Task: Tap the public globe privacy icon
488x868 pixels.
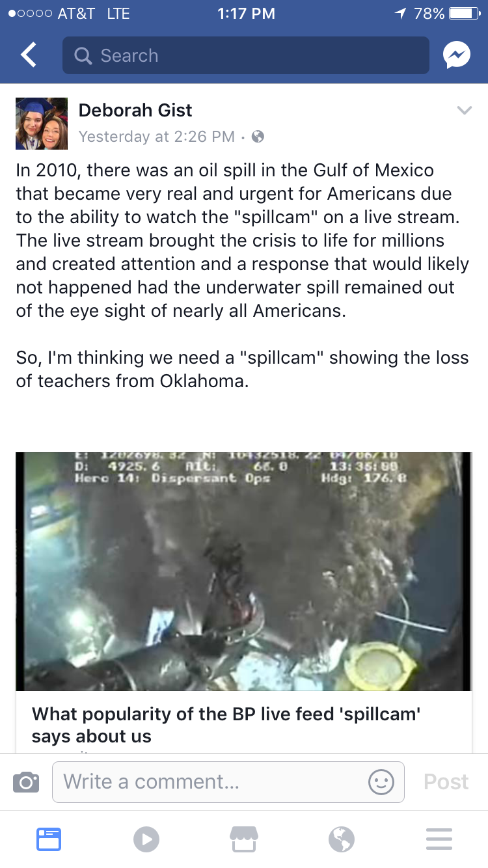Action: pyautogui.click(x=258, y=137)
